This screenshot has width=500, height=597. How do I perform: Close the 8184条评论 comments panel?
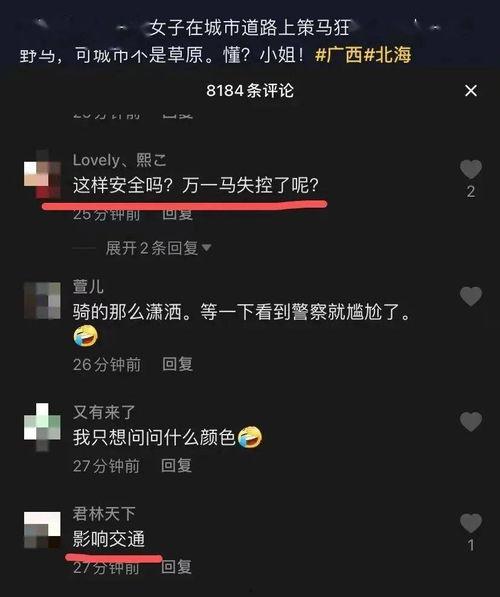[471, 91]
